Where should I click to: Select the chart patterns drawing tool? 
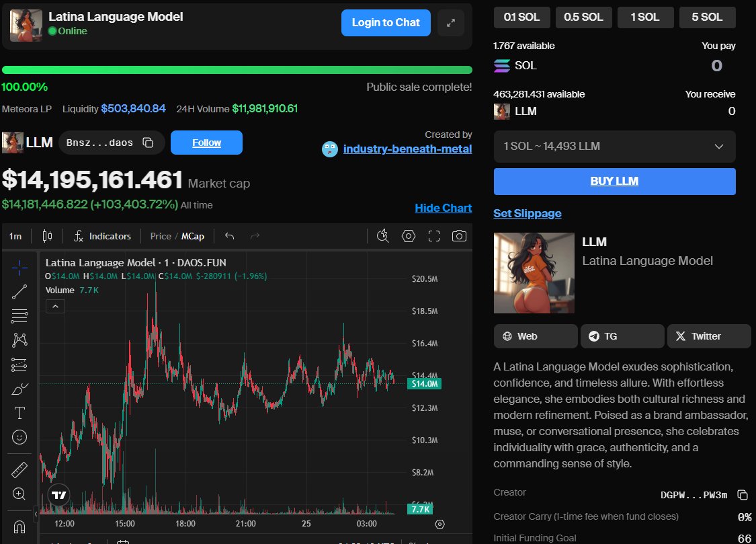click(x=19, y=340)
